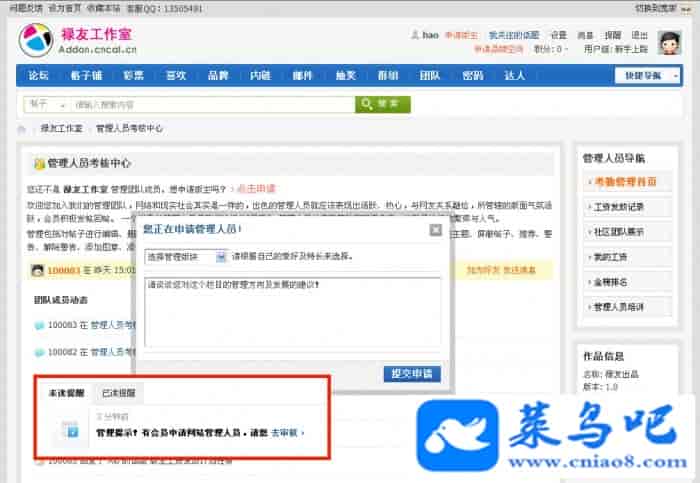
Task: Click 切换到宽版 at top right
Action: tap(657, 8)
